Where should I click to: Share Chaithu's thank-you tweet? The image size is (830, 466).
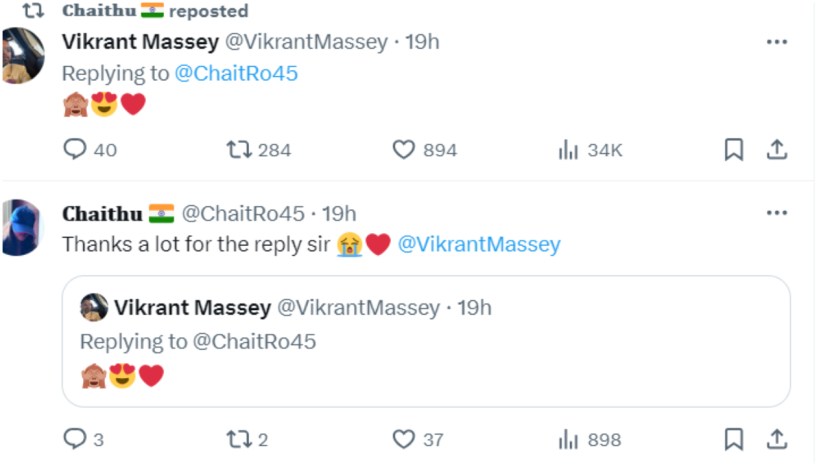[776, 439]
